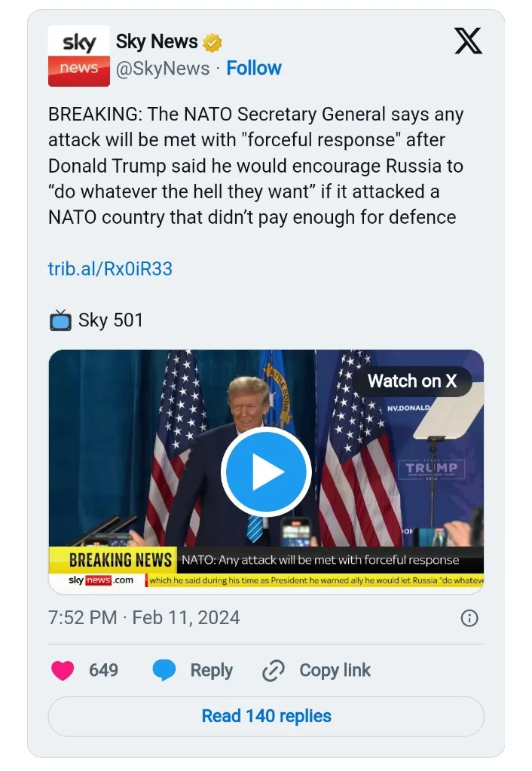This screenshot has height=771, width=532.
Task: Click the X logo icon
Action: [468, 41]
